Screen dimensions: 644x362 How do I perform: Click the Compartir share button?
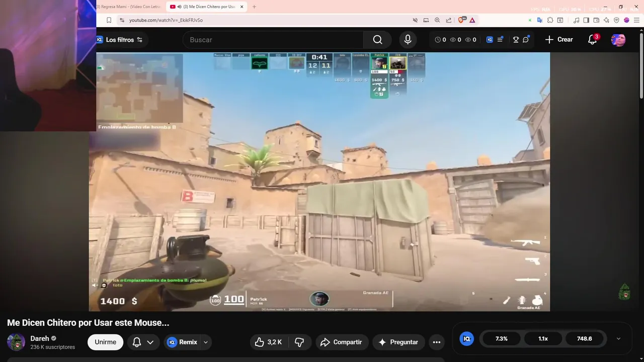pyautogui.click(x=342, y=342)
